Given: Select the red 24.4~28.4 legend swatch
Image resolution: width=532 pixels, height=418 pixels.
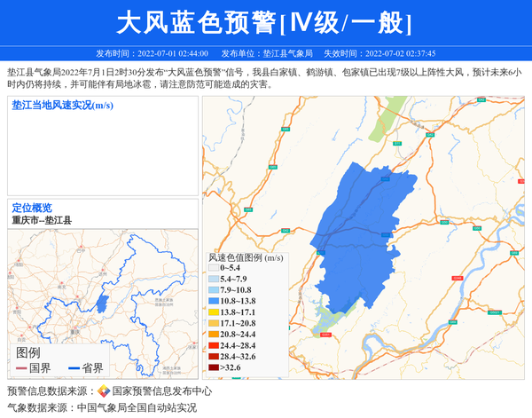Looking at the screenshot, I should click(x=213, y=344).
